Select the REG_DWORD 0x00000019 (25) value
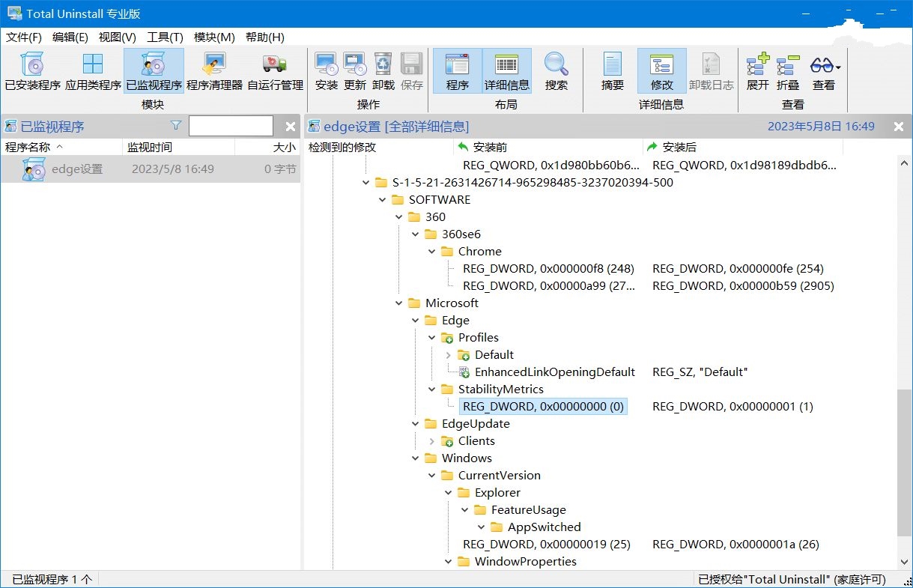 (547, 545)
